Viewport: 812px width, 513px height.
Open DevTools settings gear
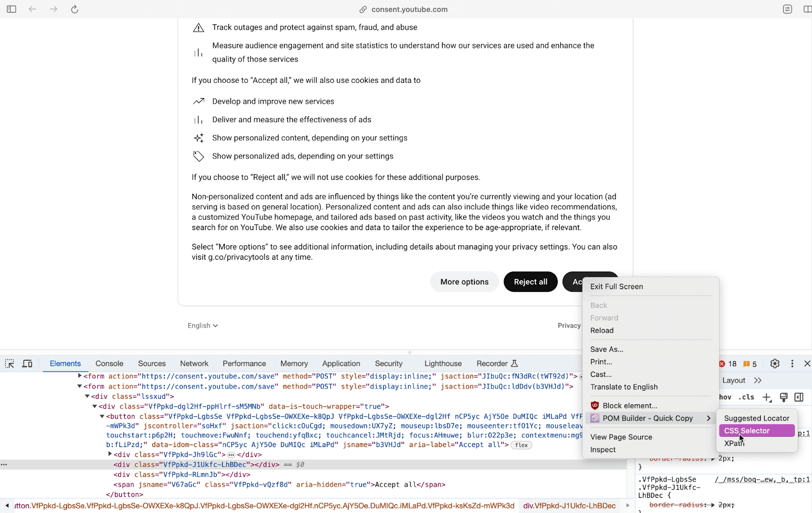(x=774, y=363)
